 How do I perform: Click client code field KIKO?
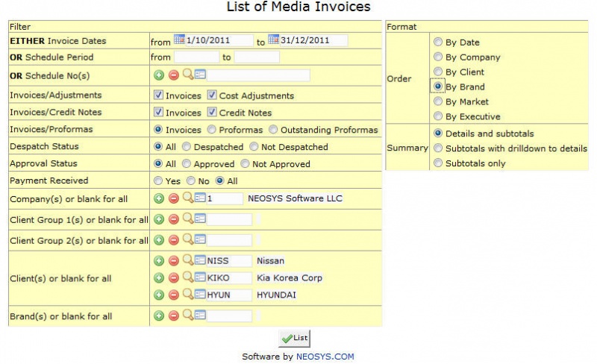(229, 278)
